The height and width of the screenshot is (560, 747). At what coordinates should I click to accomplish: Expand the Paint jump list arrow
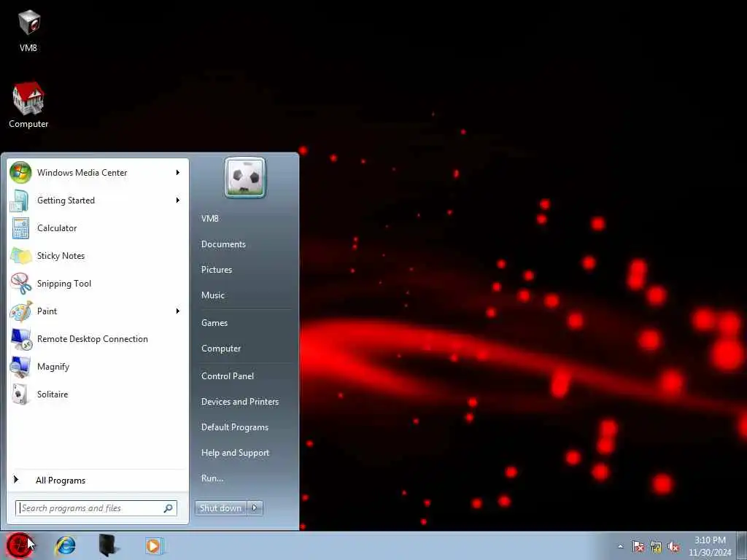tap(178, 311)
